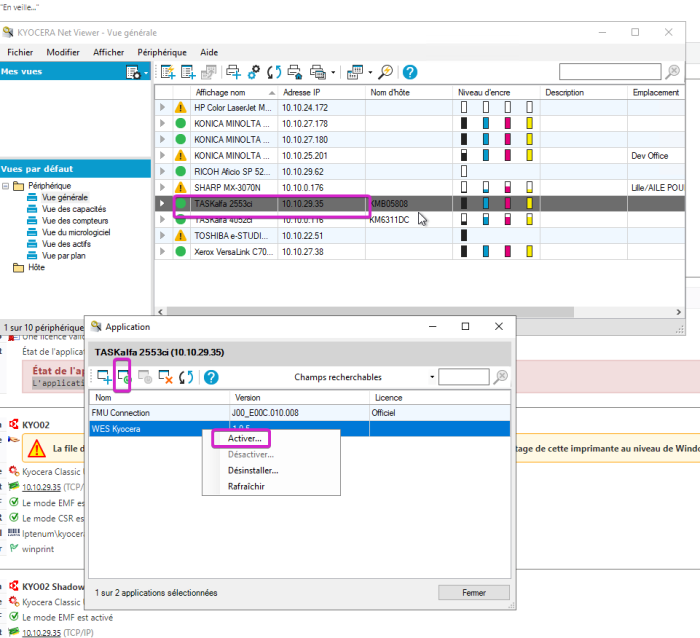The image size is (700, 638).
Task: Click the search field in Application dialog
Action: (x=462, y=377)
